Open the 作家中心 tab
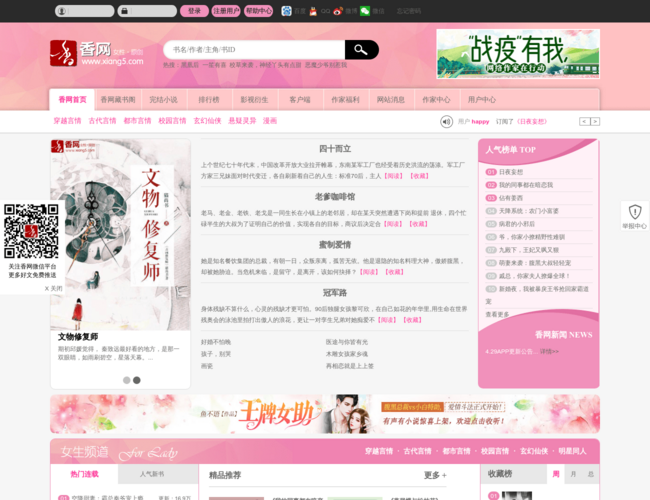 (x=436, y=100)
